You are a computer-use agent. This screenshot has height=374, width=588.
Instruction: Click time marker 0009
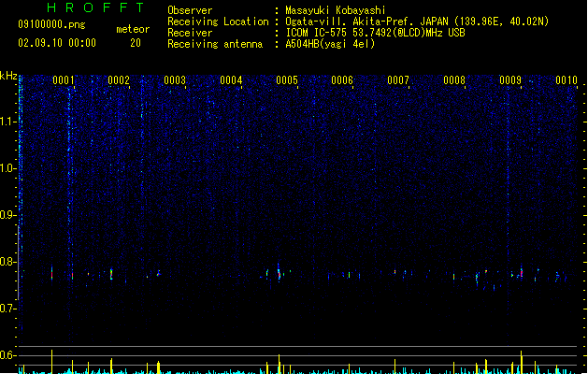(x=510, y=80)
